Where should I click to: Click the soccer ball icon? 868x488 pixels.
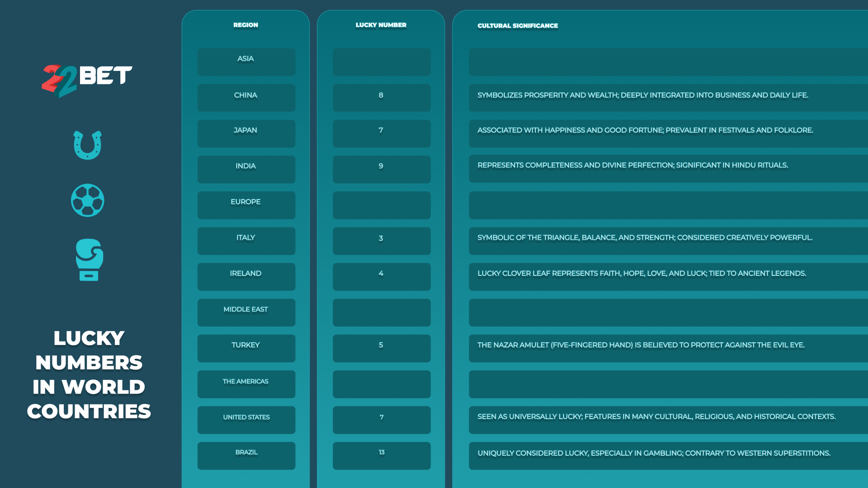pyautogui.click(x=88, y=200)
